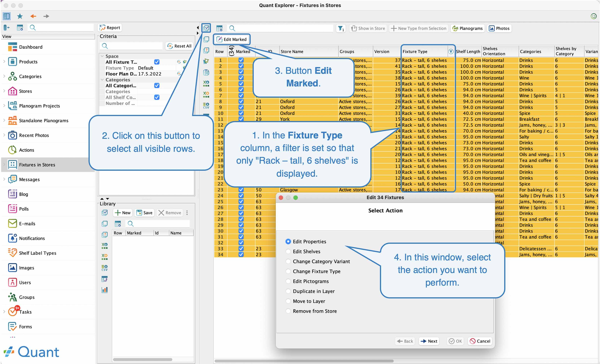600x364 pixels.
Task: Uncheck Marked checkbox in row 1
Action: (x=241, y=60)
